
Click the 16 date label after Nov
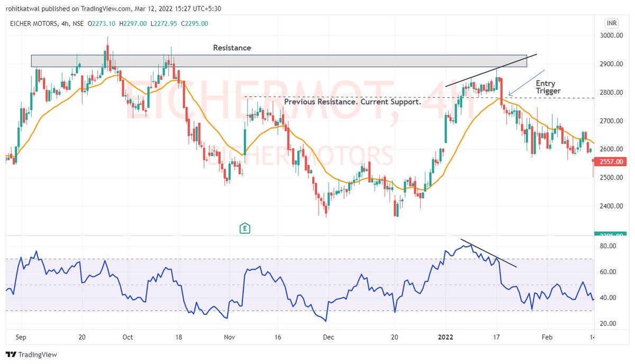pos(278,336)
